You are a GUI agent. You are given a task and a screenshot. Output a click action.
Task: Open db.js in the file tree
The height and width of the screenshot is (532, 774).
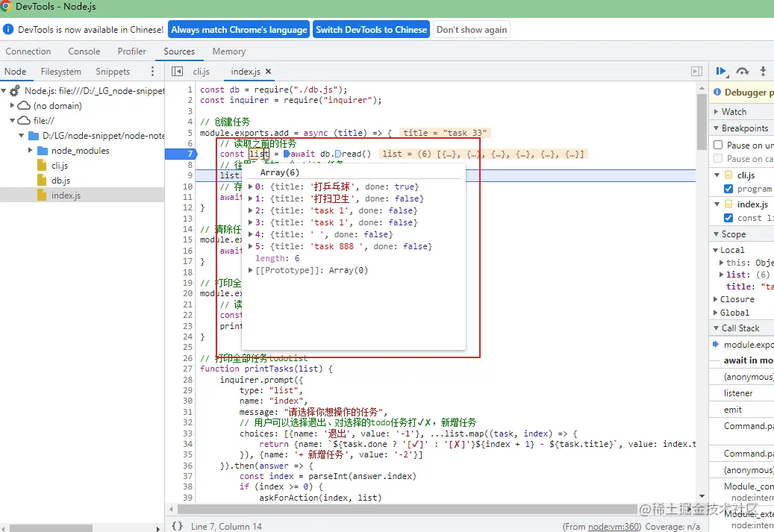click(60, 181)
